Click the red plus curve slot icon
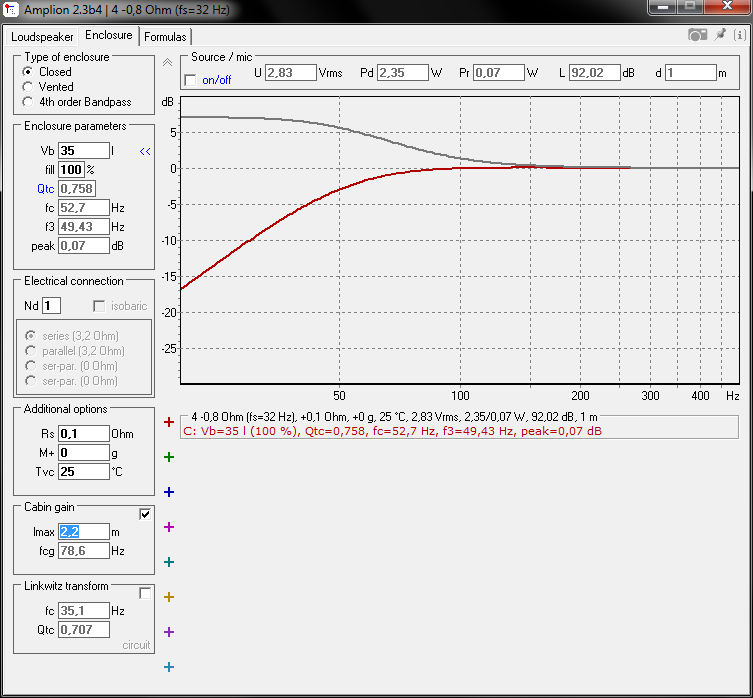The width and height of the screenshot is (753, 698). [x=169, y=422]
